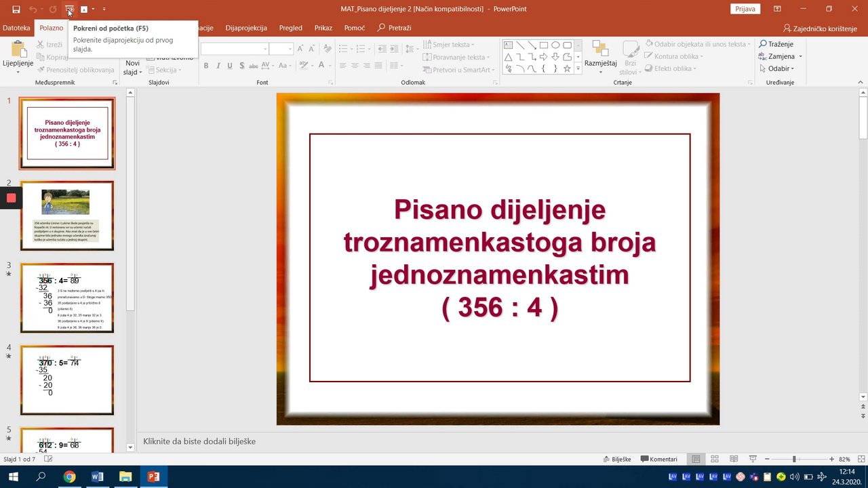The height and width of the screenshot is (488, 868).
Task: Select the text box shape in gallery
Action: (509, 45)
